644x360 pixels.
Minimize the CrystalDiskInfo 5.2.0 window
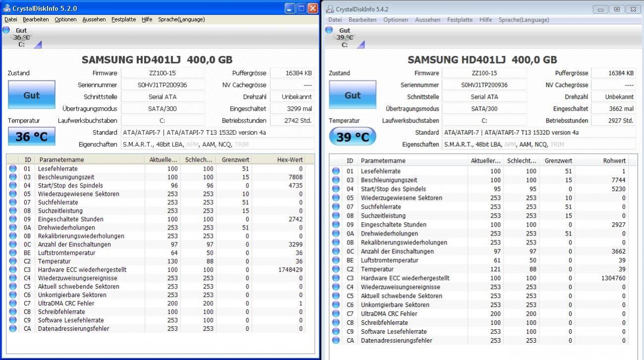click(x=290, y=8)
